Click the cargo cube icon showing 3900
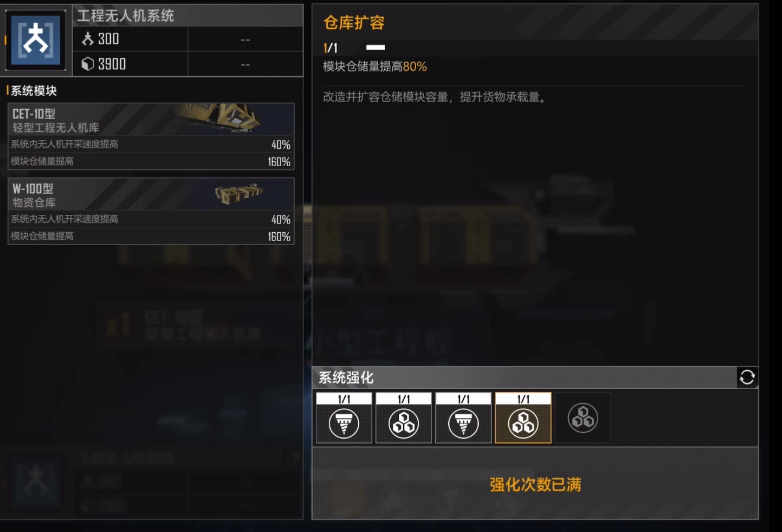782x532 pixels. [88, 64]
